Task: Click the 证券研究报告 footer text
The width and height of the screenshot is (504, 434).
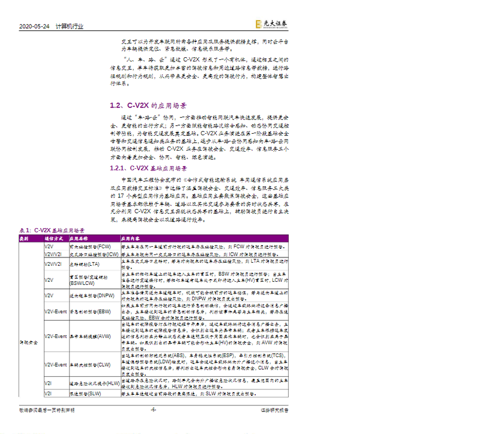Action: click(x=274, y=410)
